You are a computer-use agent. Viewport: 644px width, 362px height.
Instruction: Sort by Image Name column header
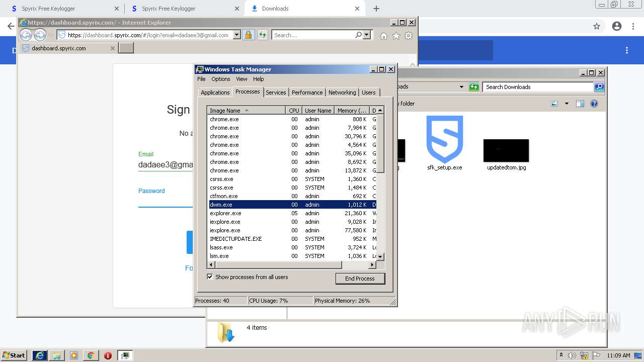coord(247,111)
